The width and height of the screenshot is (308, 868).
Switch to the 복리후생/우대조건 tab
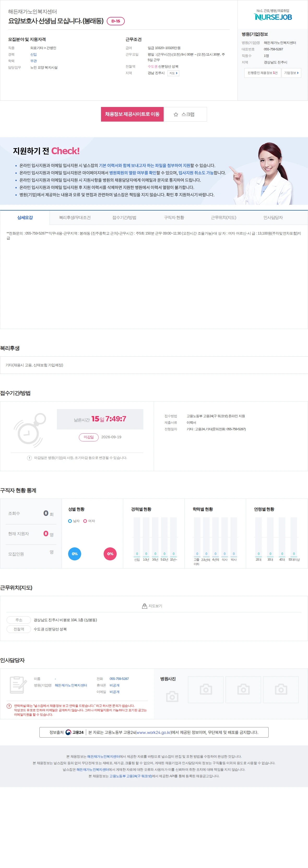click(75, 218)
